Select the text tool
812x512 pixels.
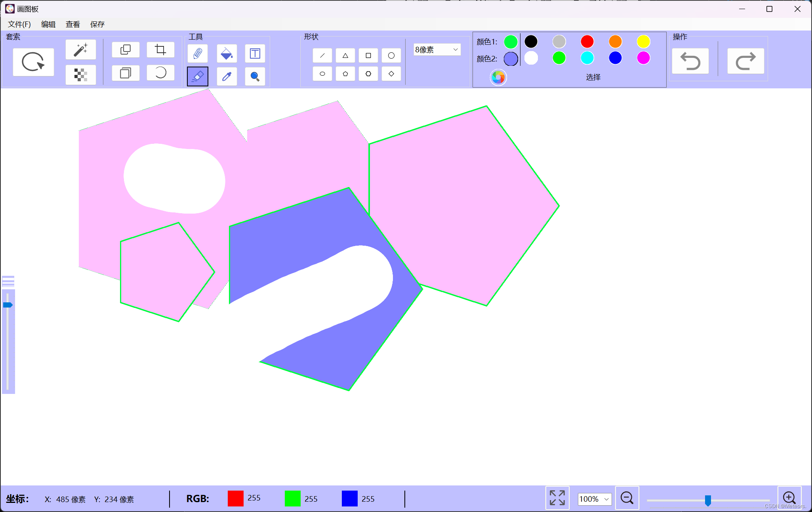click(x=255, y=53)
